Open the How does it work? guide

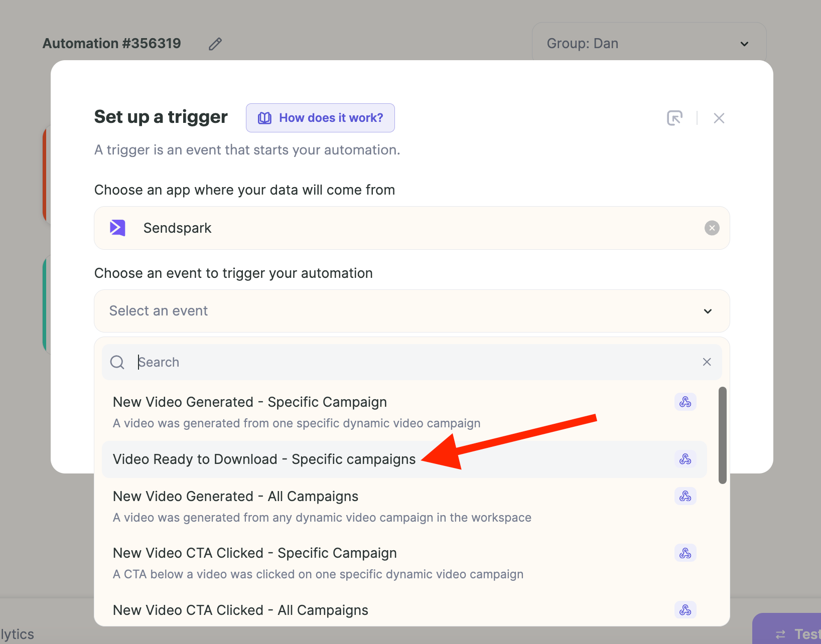(x=320, y=118)
